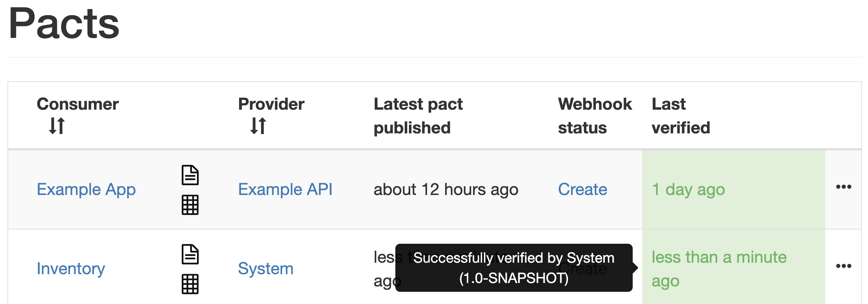This screenshot has width=868, height=304.
Task: Sort pacts by the Consumer sort arrows
Action: [x=57, y=126]
